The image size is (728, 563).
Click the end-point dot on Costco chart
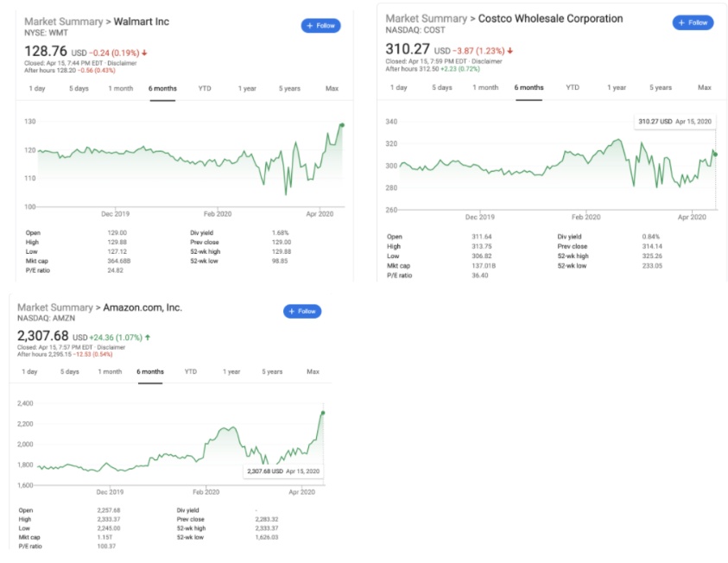coord(715,154)
